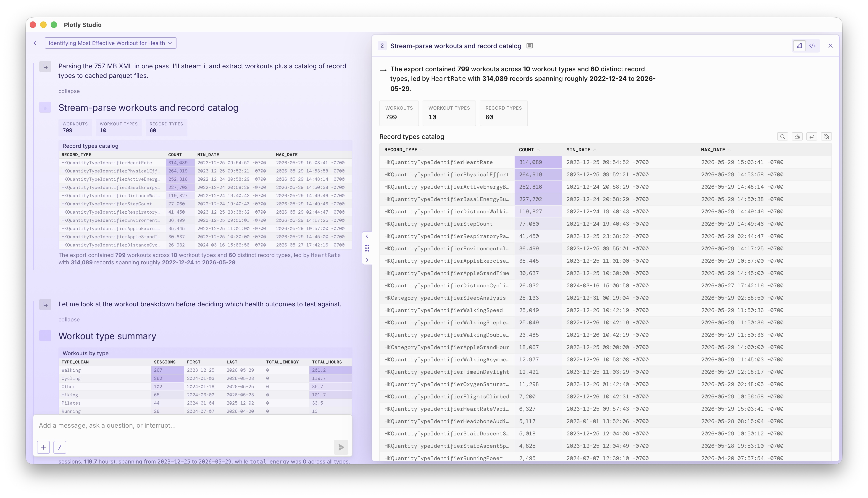
Task: Go back using the left arrow icon
Action: (x=36, y=43)
